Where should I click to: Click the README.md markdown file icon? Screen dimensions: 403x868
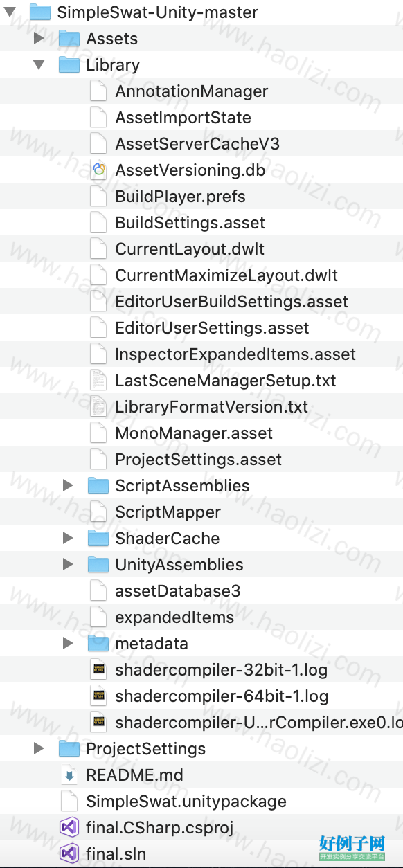point(69,775)
